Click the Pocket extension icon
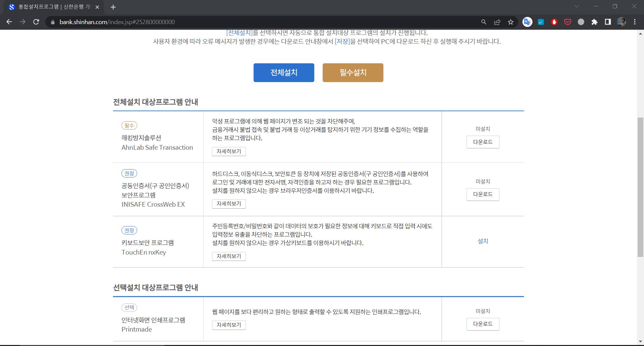This screenshot has height=346, width=644. (568, 22)
